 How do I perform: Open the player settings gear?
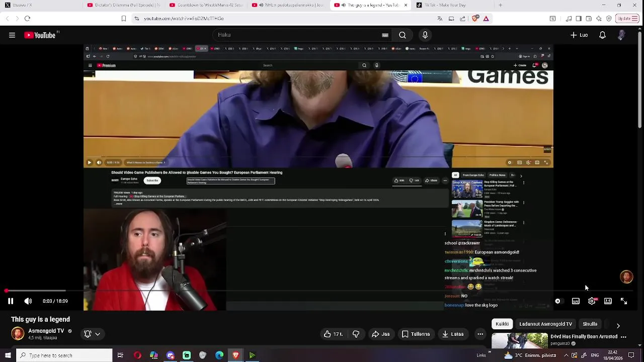pyautogui.click(x=592, y=301)
